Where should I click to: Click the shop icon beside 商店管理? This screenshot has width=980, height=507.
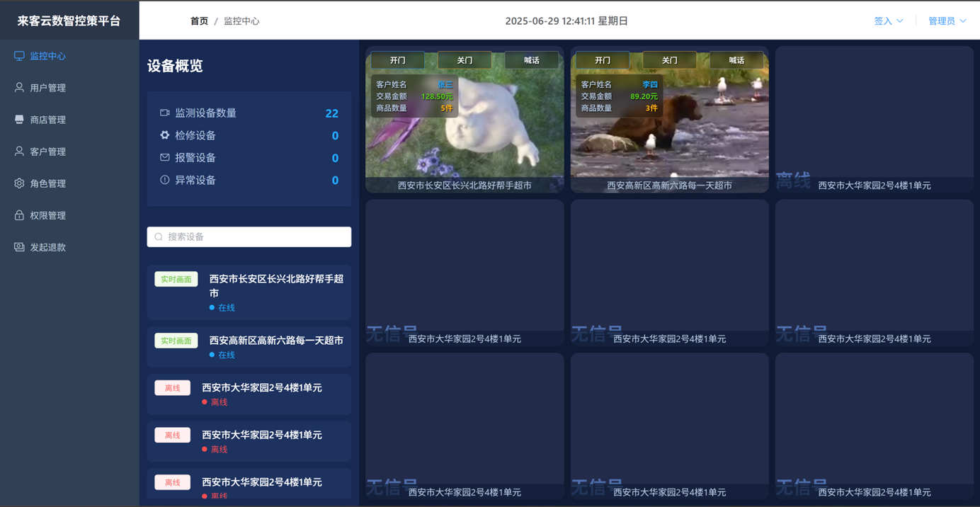point(19,120)
